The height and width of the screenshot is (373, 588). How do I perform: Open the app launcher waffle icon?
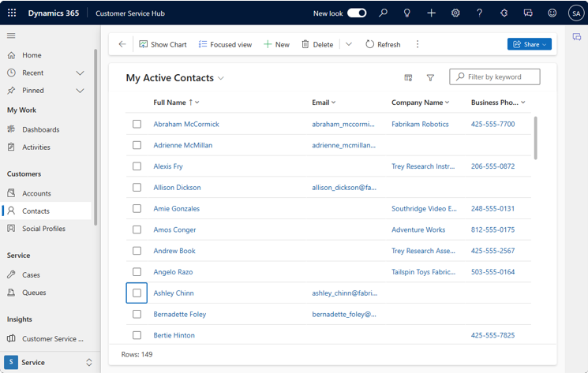pyautogui.click(x=12, y=13)
